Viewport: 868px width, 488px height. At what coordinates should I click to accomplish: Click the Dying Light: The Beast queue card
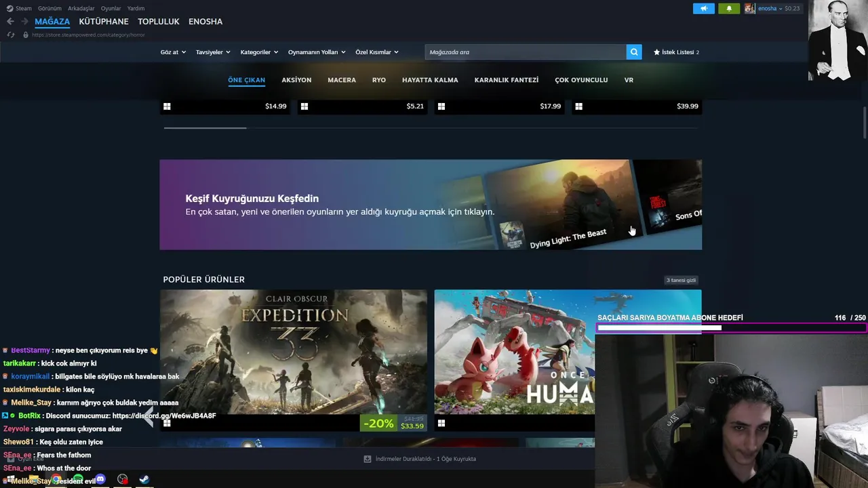click(x=563, y=205)
